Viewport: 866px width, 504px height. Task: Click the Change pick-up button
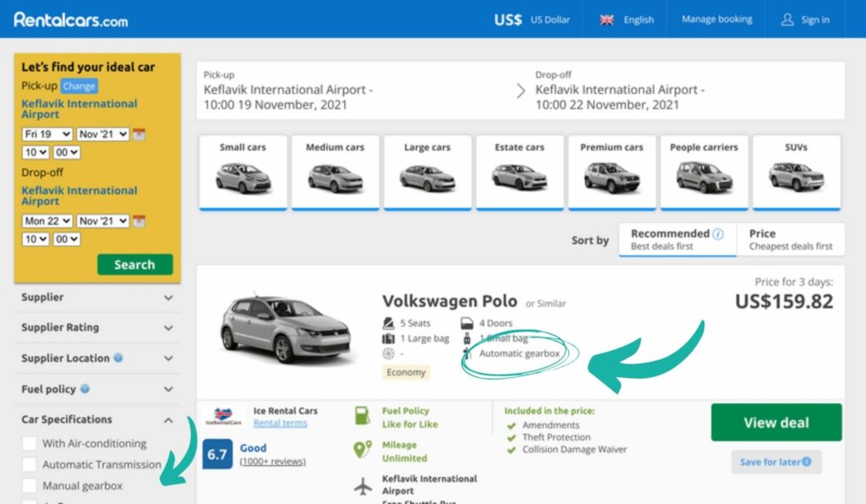coord(79,86)
